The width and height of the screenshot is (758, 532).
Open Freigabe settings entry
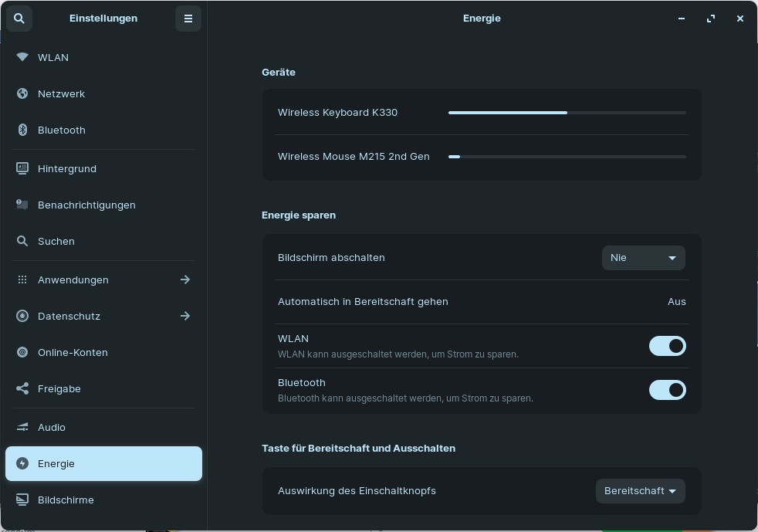pyautogui.click(x=103, y=388)
